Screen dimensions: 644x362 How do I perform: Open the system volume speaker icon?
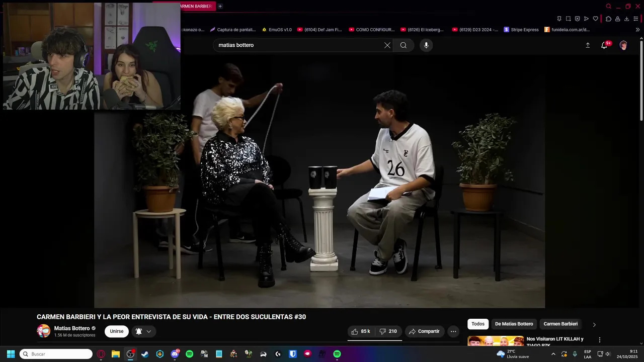tap(608, 354)
